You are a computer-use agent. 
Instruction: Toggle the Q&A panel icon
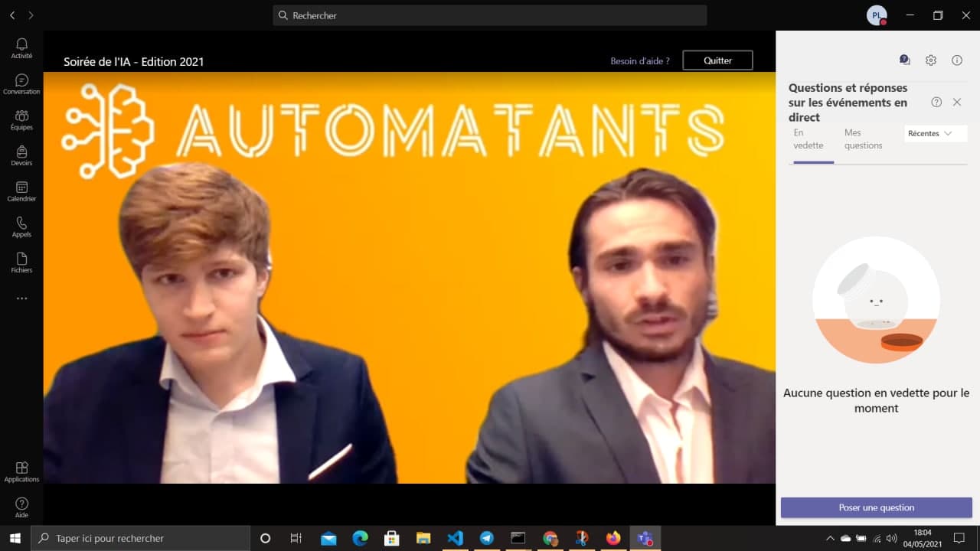tap(904, 60)
